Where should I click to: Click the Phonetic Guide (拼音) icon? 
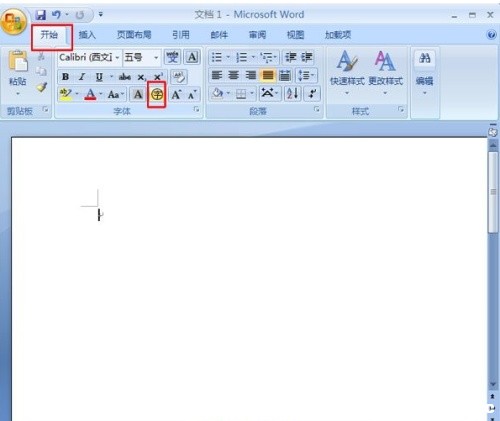pyautogui.click(x=173, y=57)
